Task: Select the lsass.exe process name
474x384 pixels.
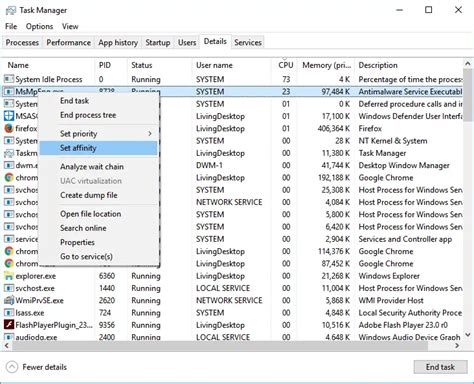Action: pyautogui.click(x=30, y=313)
